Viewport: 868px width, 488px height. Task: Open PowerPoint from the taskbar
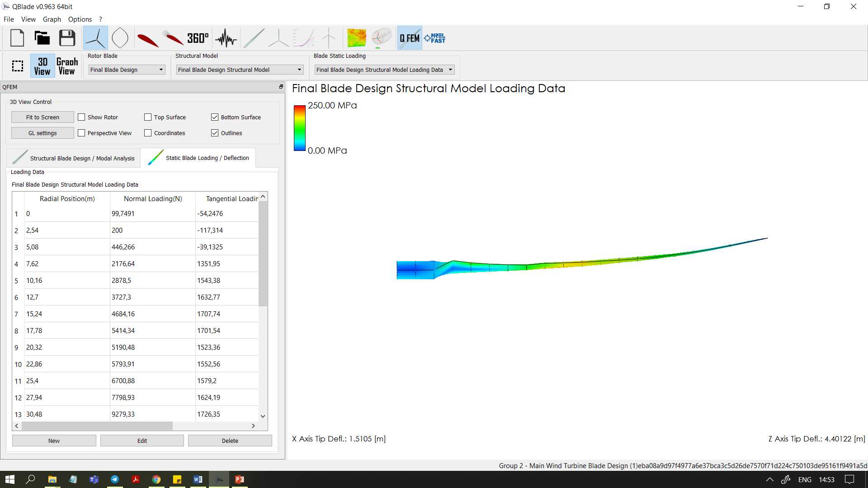[x=240, y=479]
